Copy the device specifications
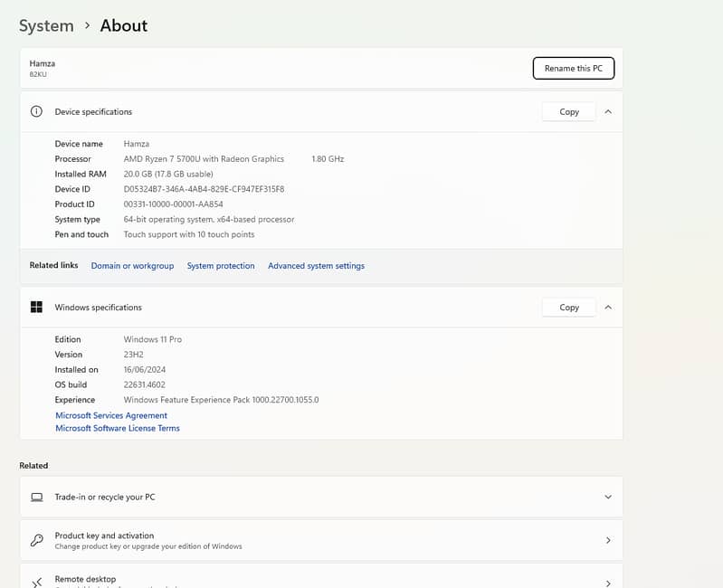Screen dimensions: 723x588 coord(568,111)
